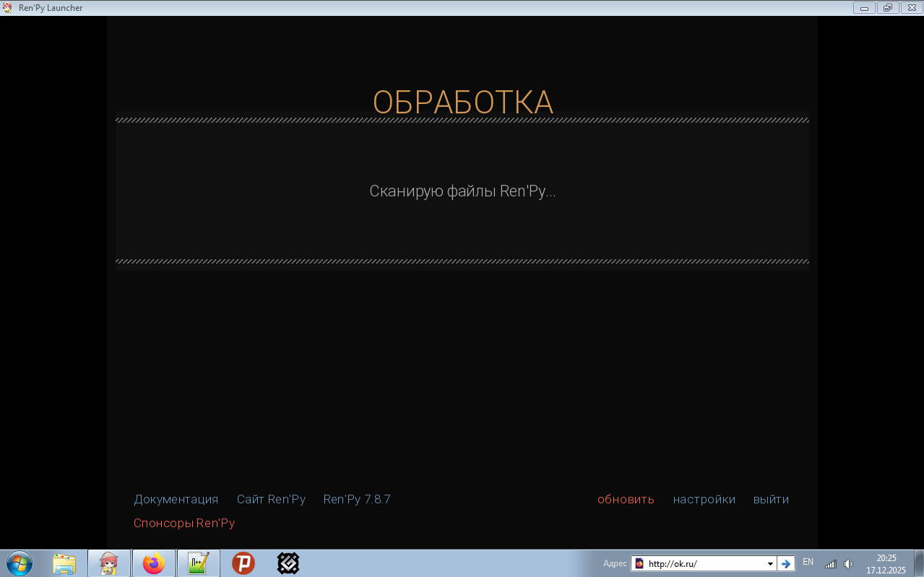Click the volume speaker tray icon
The height and width of the screenshot is (577, 924).
click(x=848, y=564)
